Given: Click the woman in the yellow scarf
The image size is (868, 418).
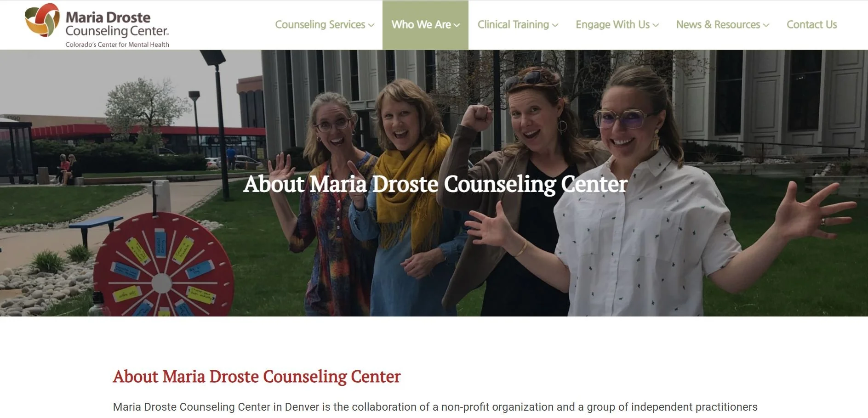Looking at the screenshot, I should pos(405,198).
